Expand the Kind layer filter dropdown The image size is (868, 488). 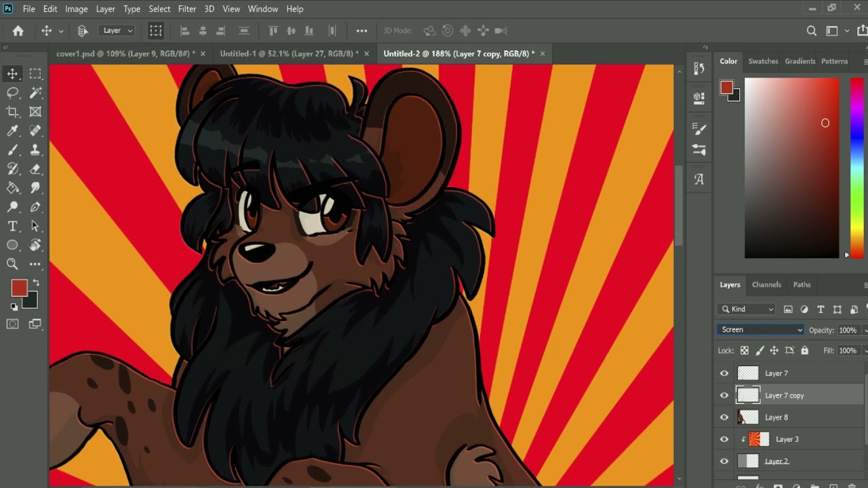(x=746, y=309)
